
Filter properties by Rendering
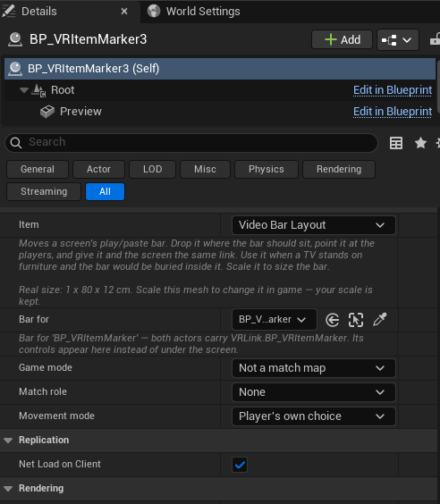[x=339, y=169]
